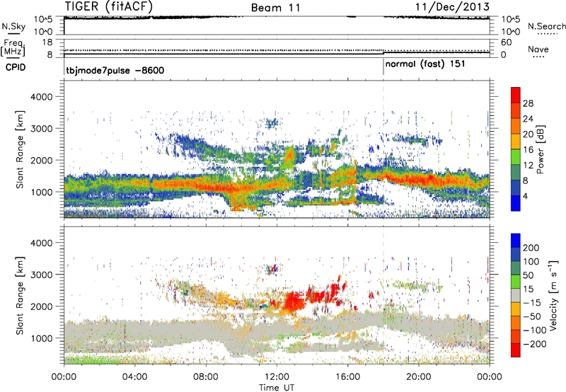This screenshot has height=392, width=566.
Task: Click the 16:00 time tick label
Action: point(347,377)
